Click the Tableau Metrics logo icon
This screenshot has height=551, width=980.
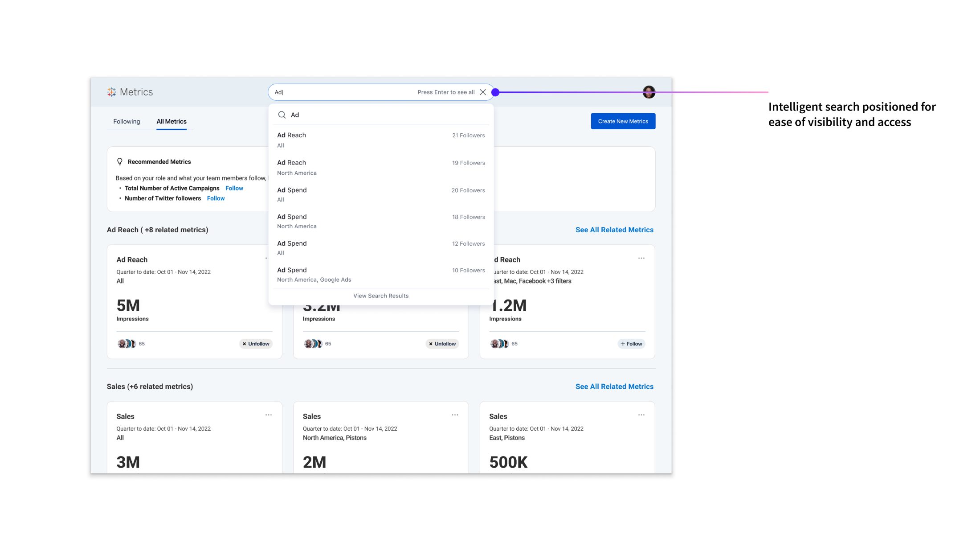pos(111,92)
